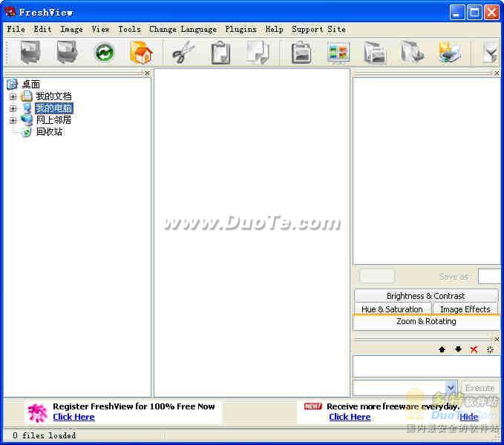This screenshot has width=504, height=445.
Task: Open the Help menu
Action: click(x=274, y=29)
